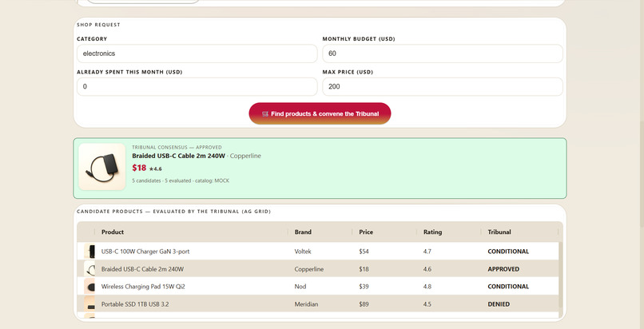Click the Braided USB-C Cable row thumbnail in grid

90,269
